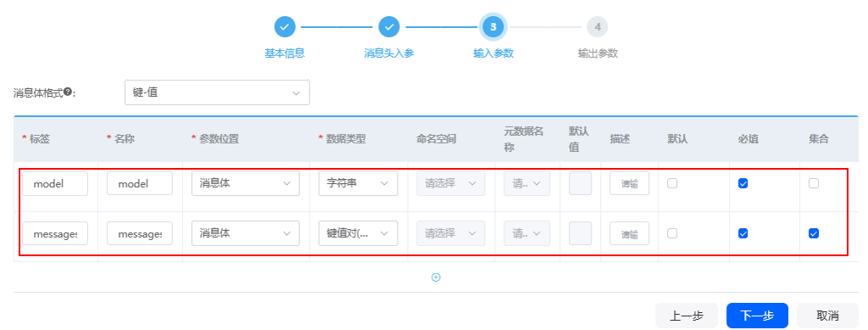The width and height of the screenshot is (868, 330).
Task: Uncheck 必填 checkbox in model row
Action: 743,183
